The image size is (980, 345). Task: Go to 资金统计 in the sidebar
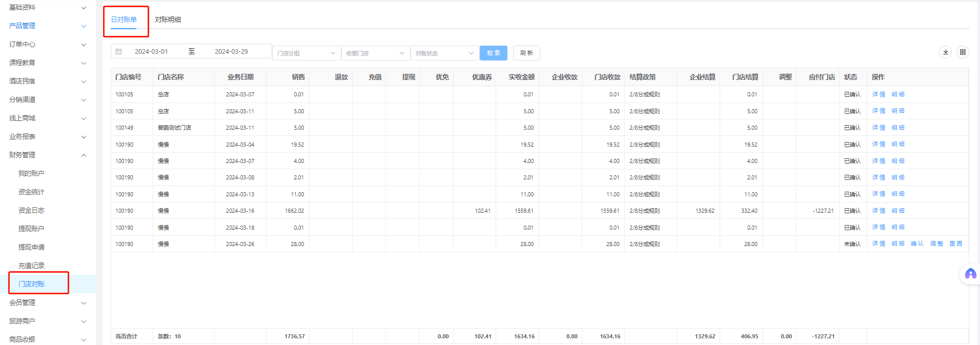coord(31,192)
